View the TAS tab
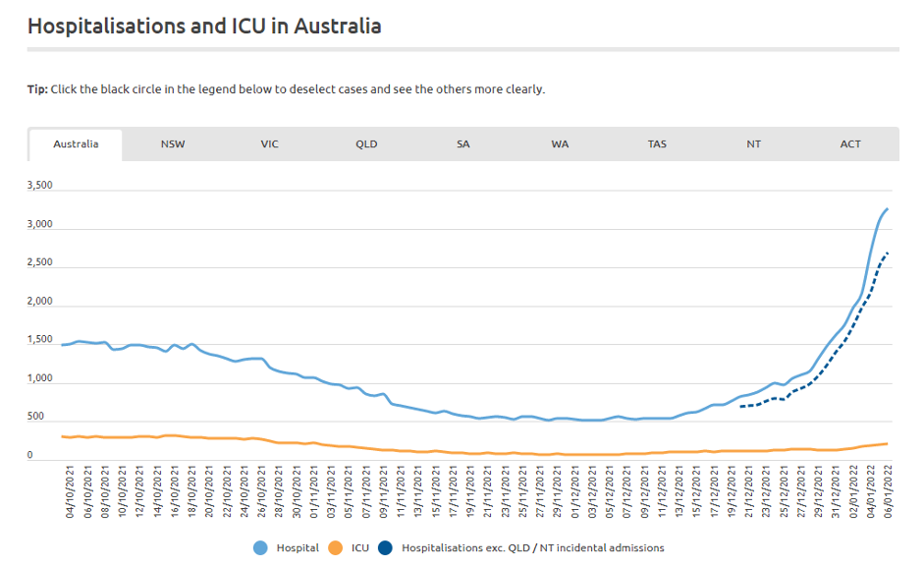This screenshot has width=924, height=567. tap(657, 144)
